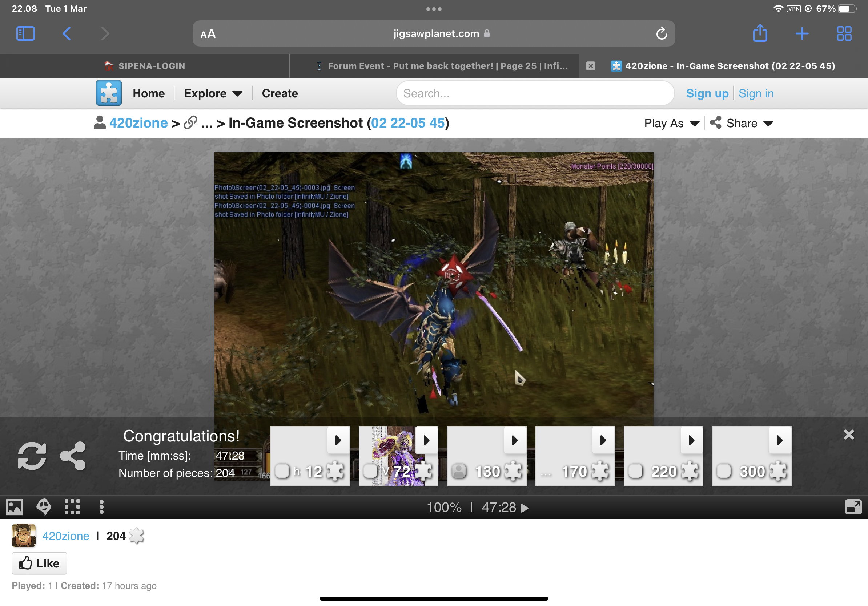The image size is (868, 606).
Task: Like this puzzle
Action: pos(39,563)
